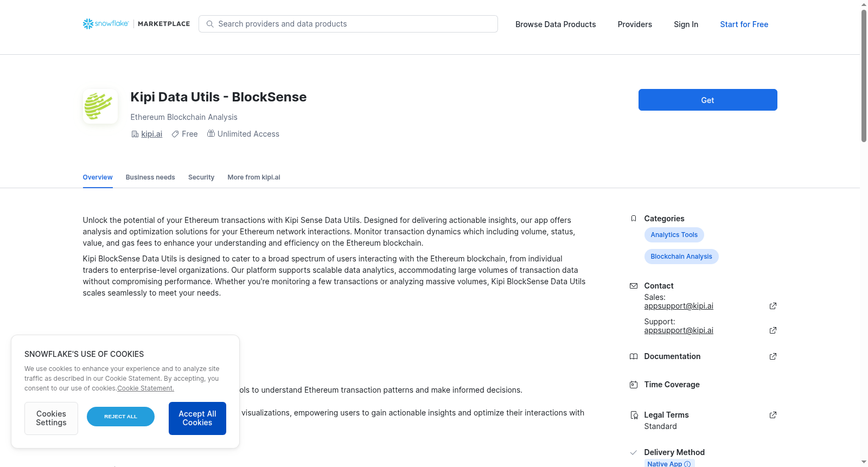
Task: Open Cookies Settings
Action: pyautogui.click(x=51, y=418)
